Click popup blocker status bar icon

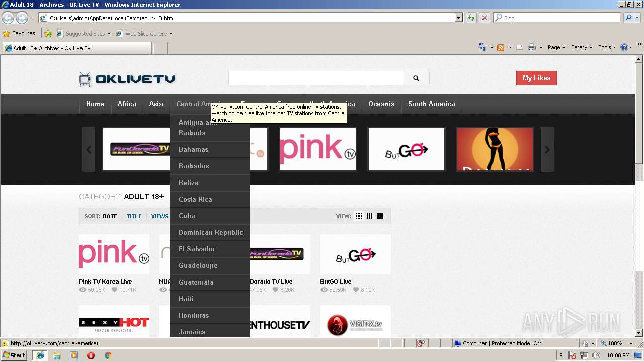[x=421, y=343]
